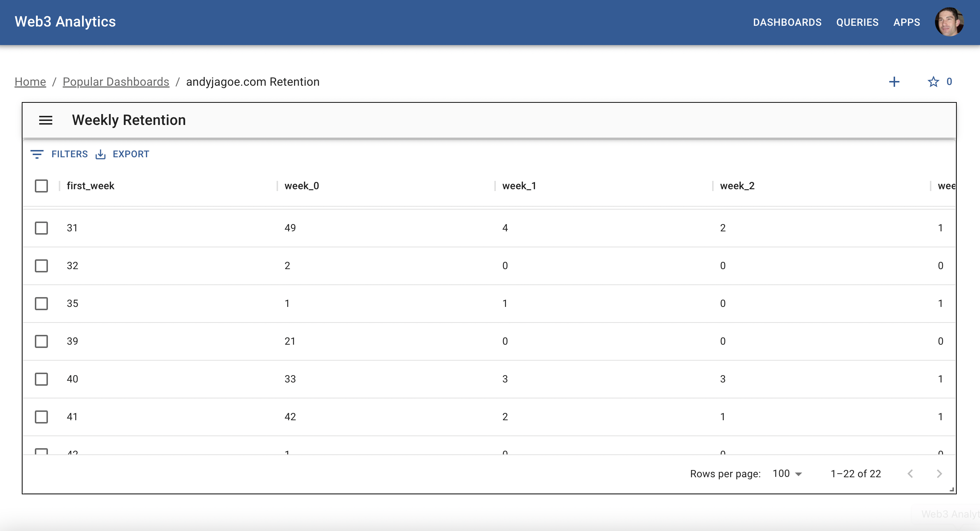The image size is (980, 531).
Task: Open the Apps menu
Action: click(x=907, y=22)
